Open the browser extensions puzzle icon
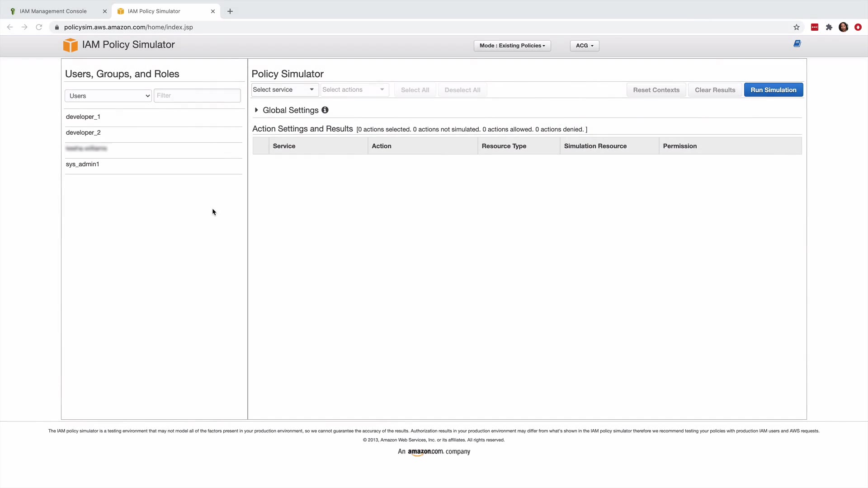The height and width of the screenshot is (488, 868). (829, 27)
